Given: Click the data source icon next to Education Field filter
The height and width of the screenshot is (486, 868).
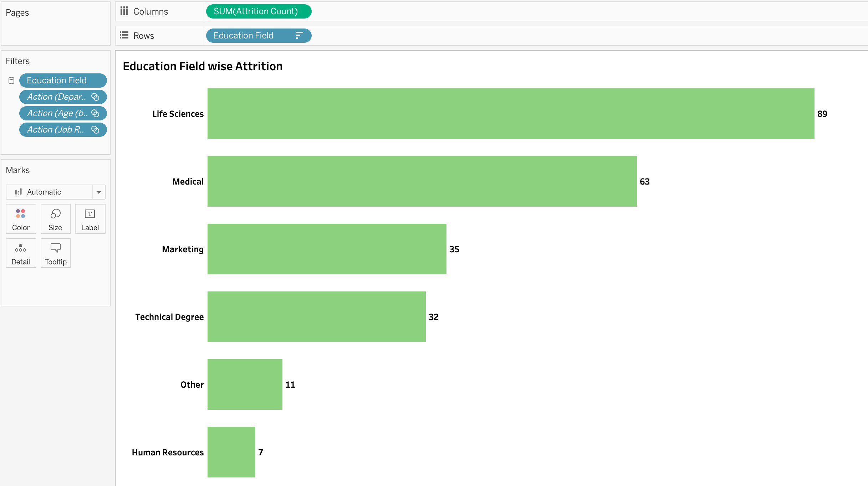Looking at the screenshot, I should tap(11, 80).
